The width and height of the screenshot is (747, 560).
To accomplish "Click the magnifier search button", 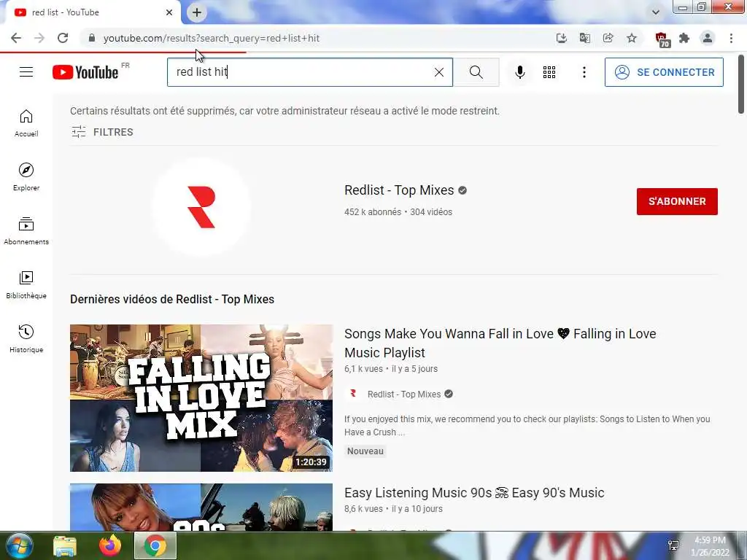I will (476, 72).
